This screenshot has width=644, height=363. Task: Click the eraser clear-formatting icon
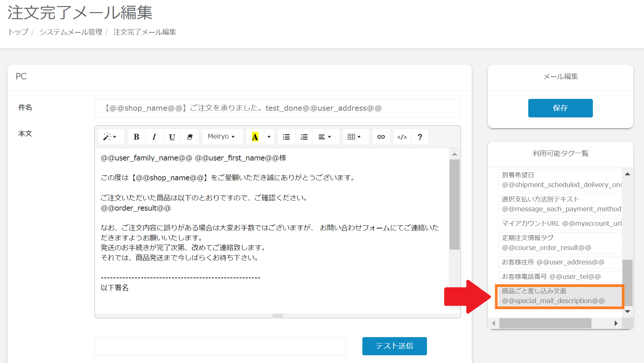pos(190,137)
